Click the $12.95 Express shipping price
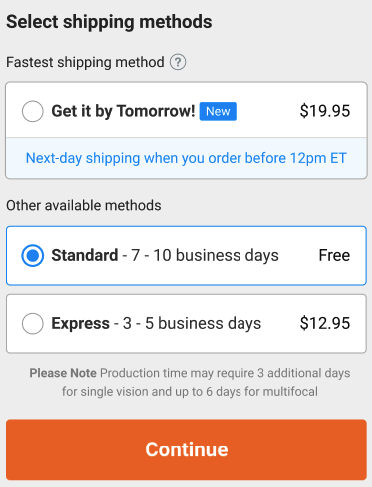 [x=325, y=323]
